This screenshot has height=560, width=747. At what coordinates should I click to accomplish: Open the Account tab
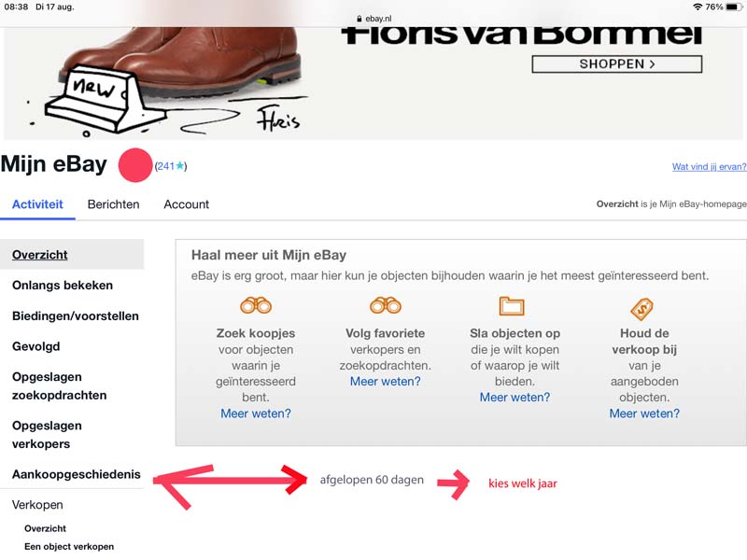(x=186, y=204)
